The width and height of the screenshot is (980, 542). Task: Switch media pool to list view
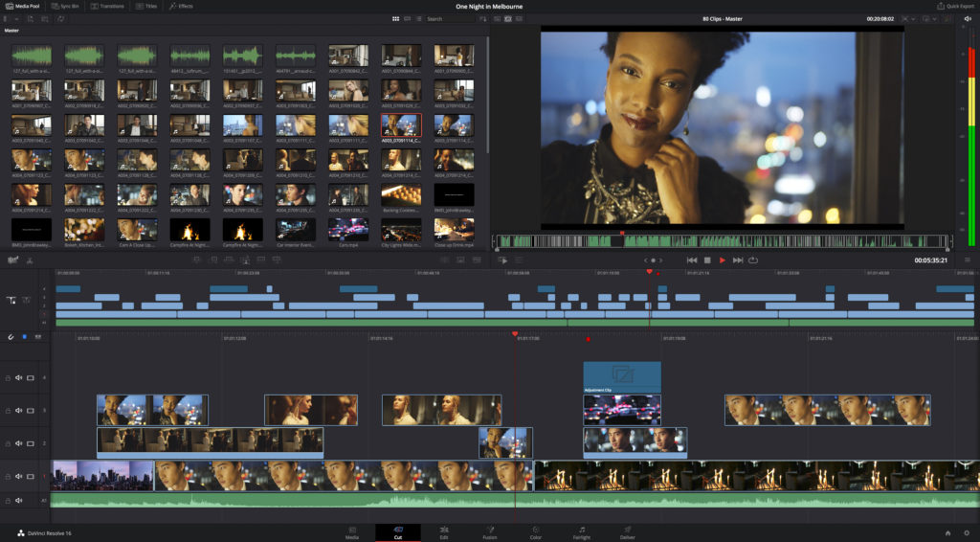pyautogui.click(x=419, y=19)
